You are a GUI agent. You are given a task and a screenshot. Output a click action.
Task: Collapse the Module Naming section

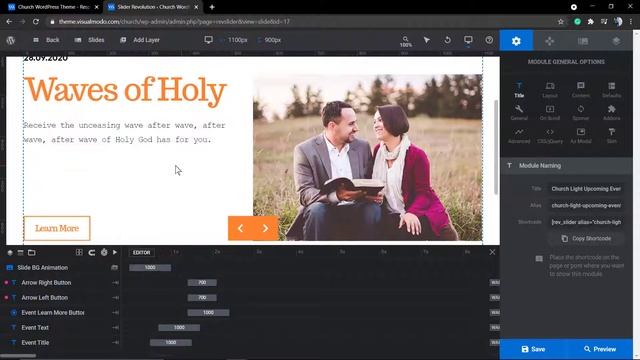[567, 166]
